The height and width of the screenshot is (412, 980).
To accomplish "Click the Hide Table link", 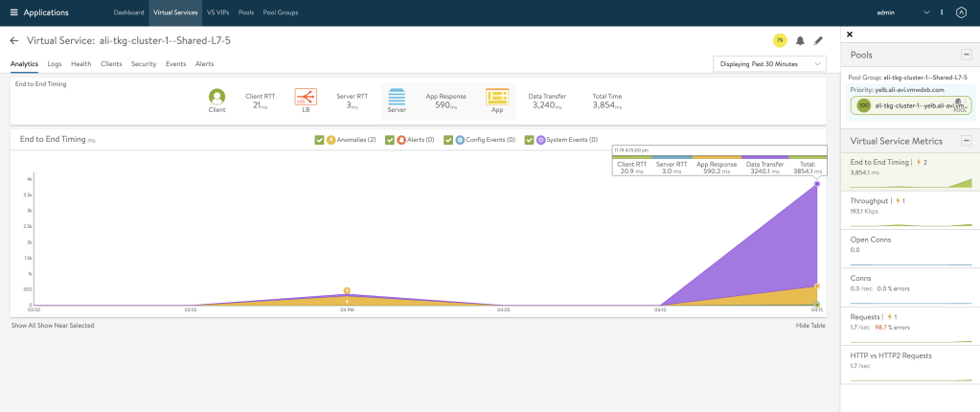I will [809, 326].
